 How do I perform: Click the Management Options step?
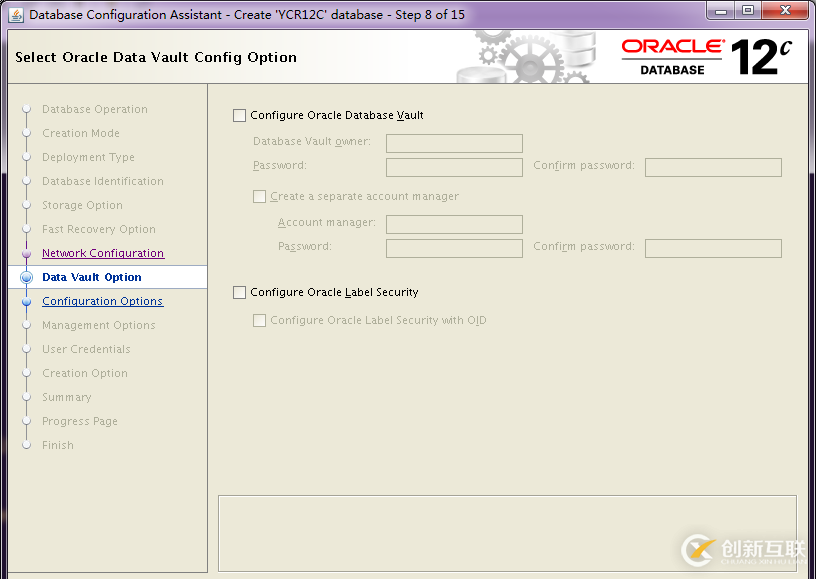tap(98, 325)
